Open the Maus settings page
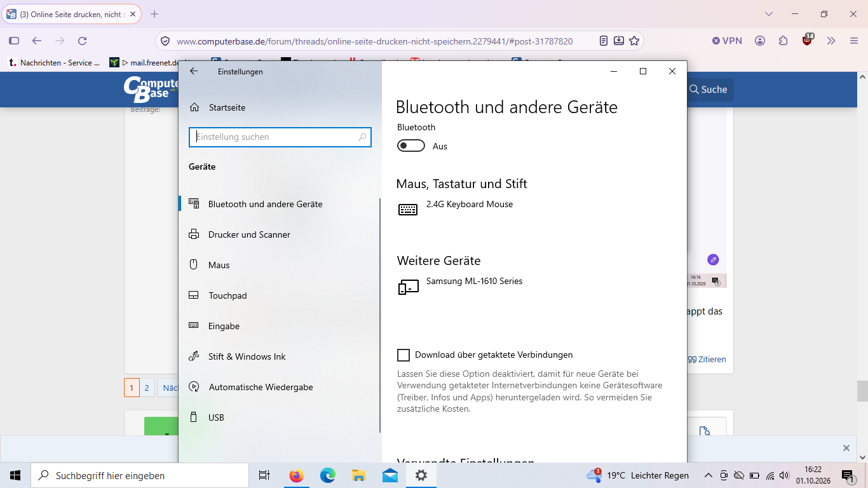This screenshot has height=488, width=868. click(280, 265)
